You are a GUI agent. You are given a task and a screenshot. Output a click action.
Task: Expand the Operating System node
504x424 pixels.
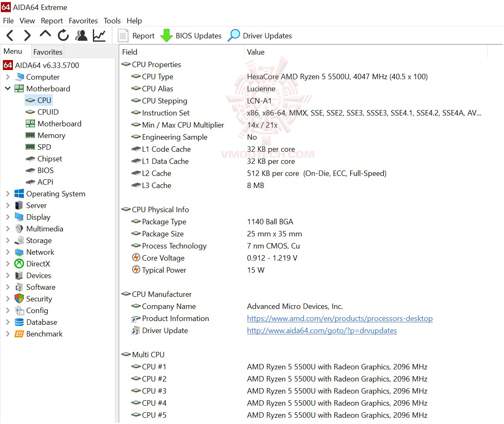tap(7, 193)
